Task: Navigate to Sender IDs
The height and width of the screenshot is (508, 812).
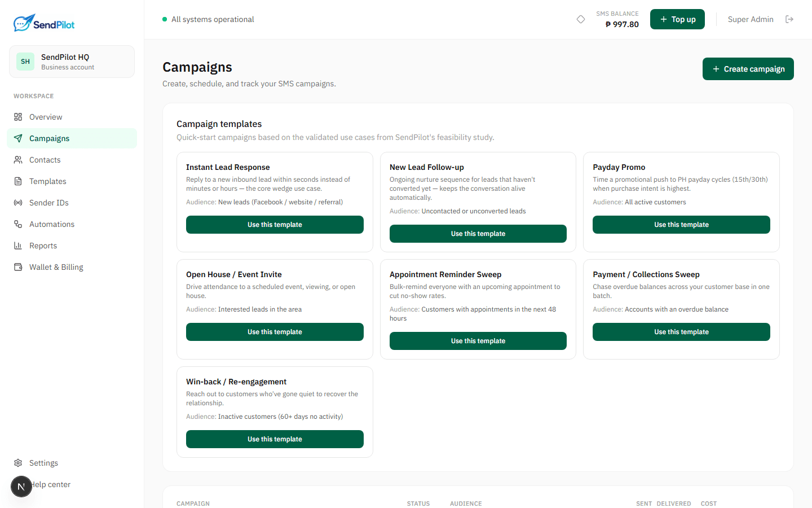Action: coord(72,203)
